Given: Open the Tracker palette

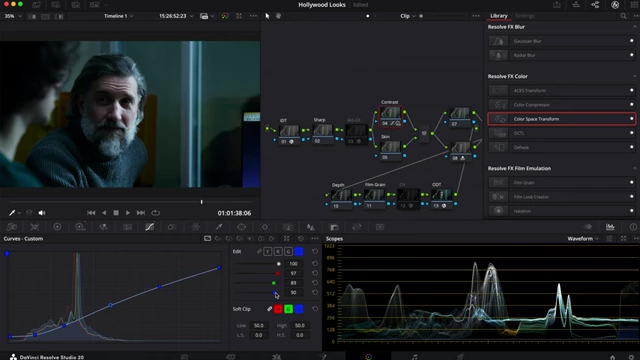Looking at the screenshot, I should click(x=265, y=227).
